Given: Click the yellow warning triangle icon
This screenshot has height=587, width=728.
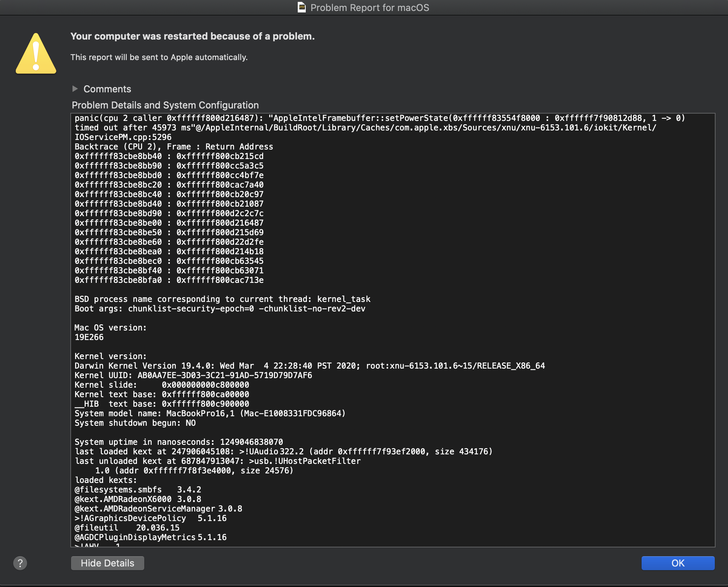Looking at the screenshot, I should click(36, 54).
